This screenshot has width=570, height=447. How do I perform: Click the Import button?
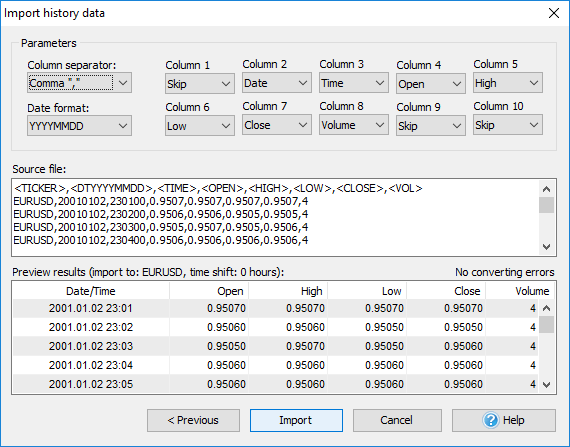pyautogui.click(x=296, y=420)
